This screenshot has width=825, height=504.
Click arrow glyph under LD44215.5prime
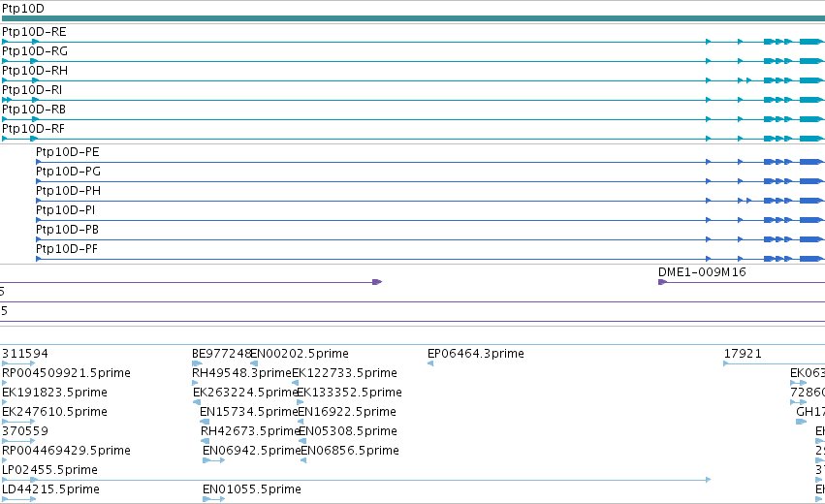19,499
